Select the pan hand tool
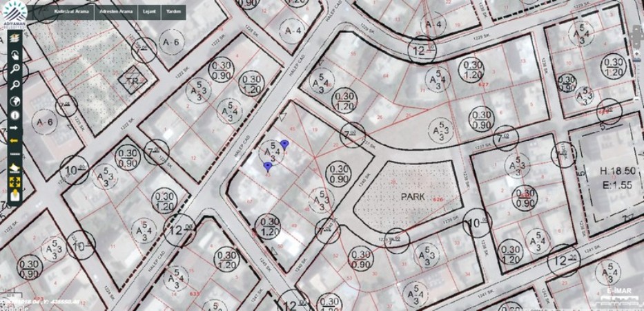Viewport: 644px width, 311px height. click(x=14, y=53)
